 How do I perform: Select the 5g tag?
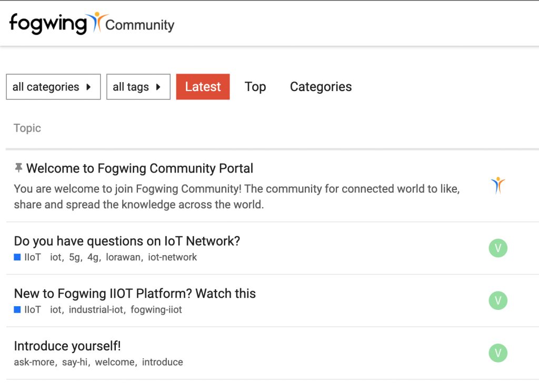click(74, 257)
